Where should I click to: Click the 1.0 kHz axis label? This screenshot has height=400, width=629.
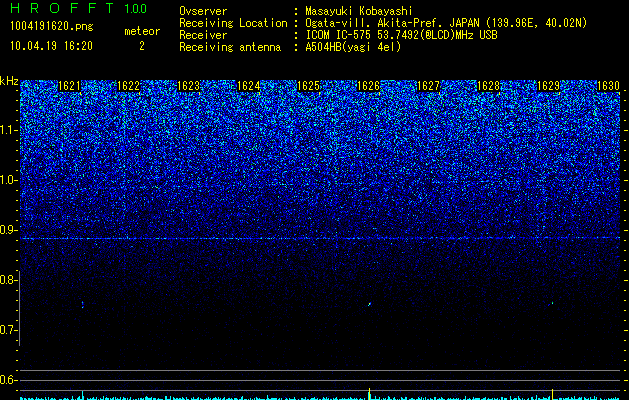point(7,180)
